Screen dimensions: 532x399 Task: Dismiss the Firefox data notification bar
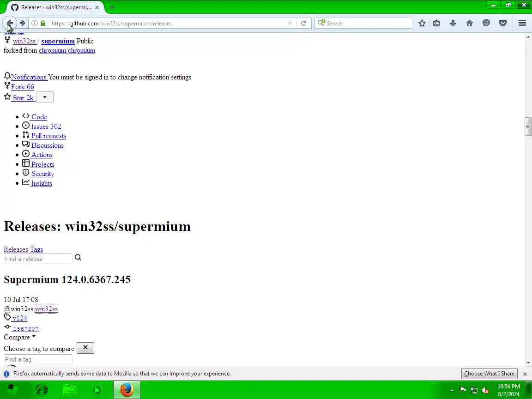click(x=525, y=374)
